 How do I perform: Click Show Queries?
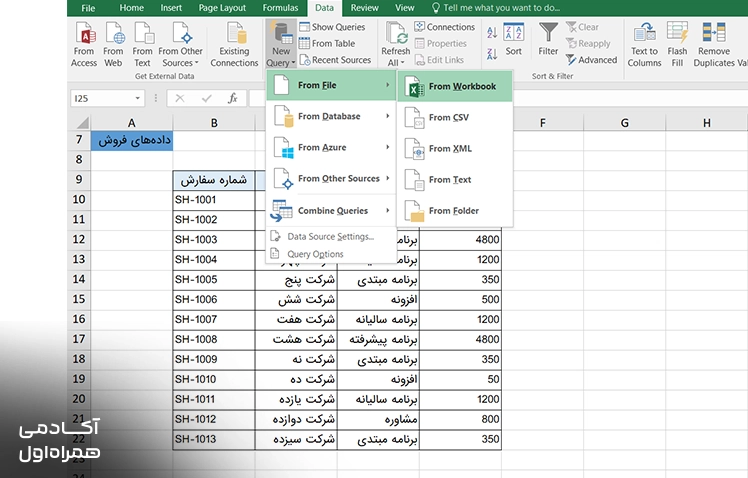332,27
